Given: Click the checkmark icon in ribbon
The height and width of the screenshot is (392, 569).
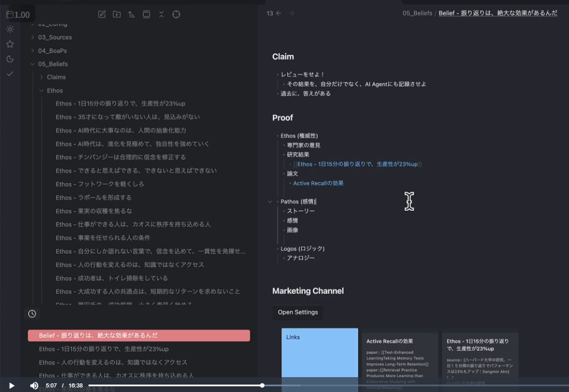Looking at the screenshot, I should pyautogui.click(x=10, y=74).
